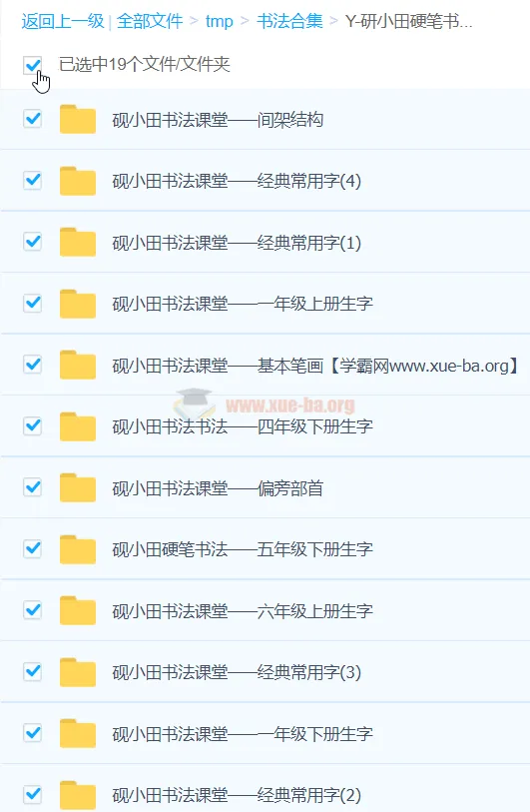The height and width of the screenshot is (812, 530).
Task: Click the tmp breadcrumb link
Action: pos(219,22)
